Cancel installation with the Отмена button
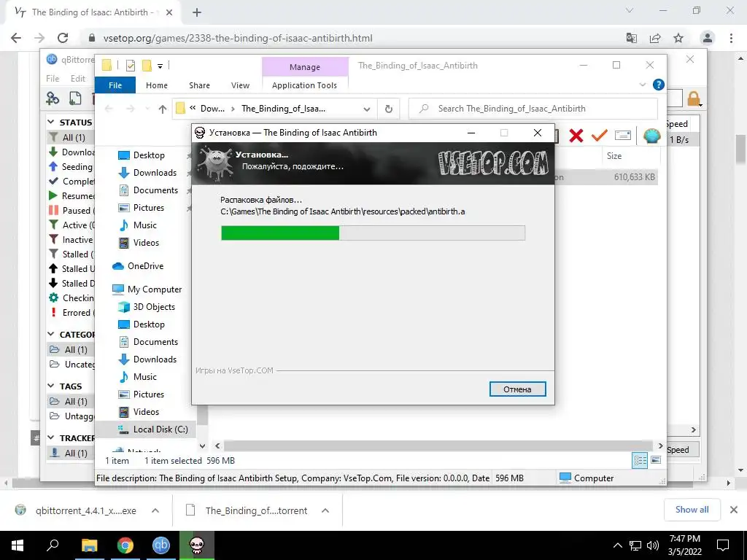The width and height of the screenshot is (747, 560). coord(517,389)
